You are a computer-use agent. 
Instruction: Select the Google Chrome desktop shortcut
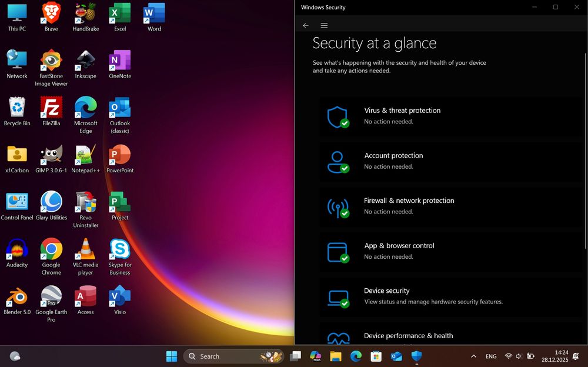tap(51, 257)
